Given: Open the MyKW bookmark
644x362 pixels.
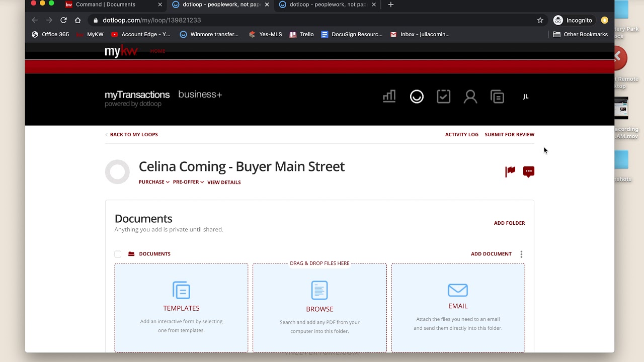Looking at the screenshot, I should [x=90, y=34].
